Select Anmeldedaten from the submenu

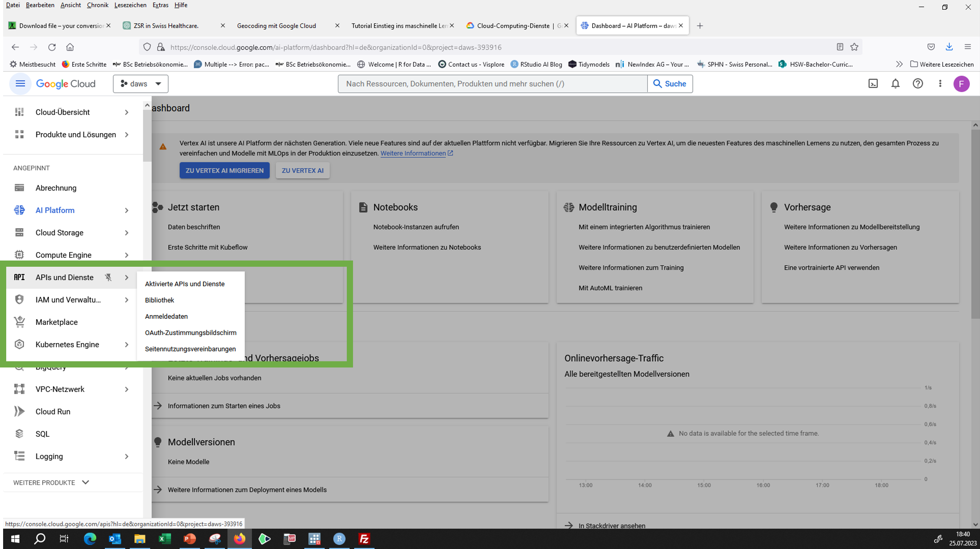pos(166,316)
